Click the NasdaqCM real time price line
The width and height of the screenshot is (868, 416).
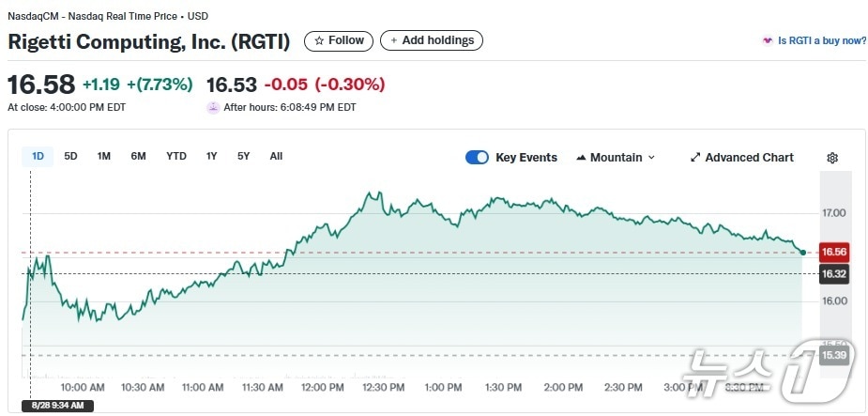coord(108,16)
